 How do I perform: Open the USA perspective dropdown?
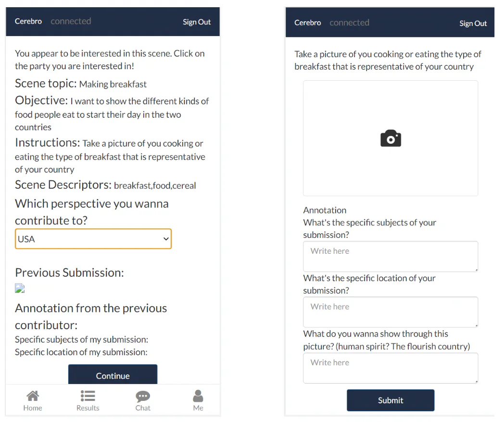coord(93,239)
